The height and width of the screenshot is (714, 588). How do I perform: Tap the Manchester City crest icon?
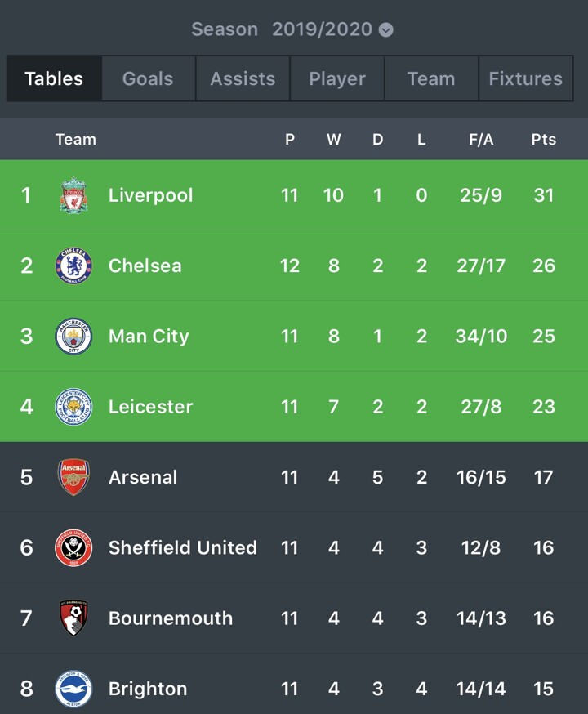point(73,337)
